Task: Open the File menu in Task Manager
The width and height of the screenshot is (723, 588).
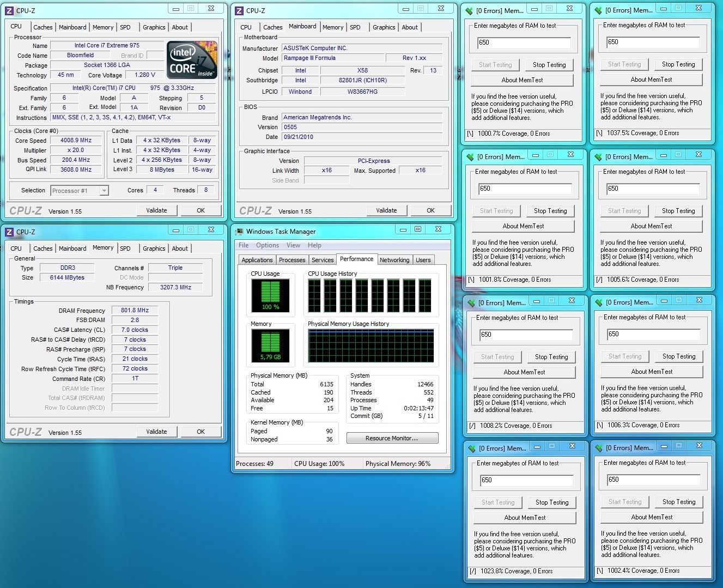Action: tap(244, 245)
